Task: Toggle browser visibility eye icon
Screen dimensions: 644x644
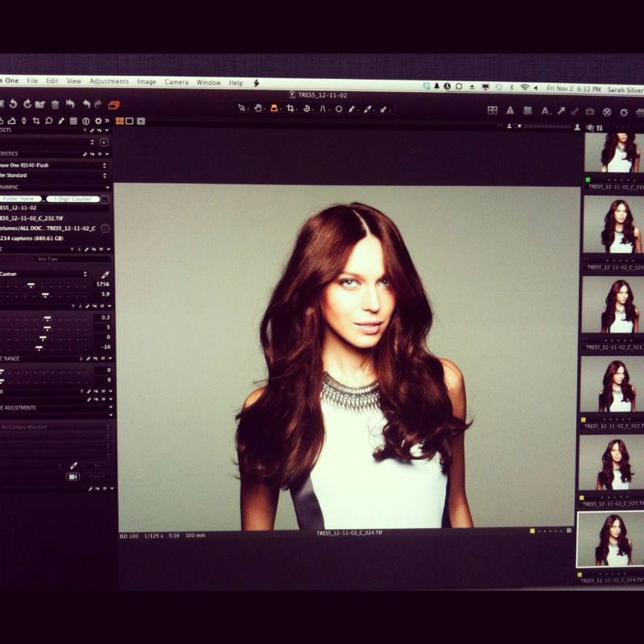Action: [x=590, y=128]
